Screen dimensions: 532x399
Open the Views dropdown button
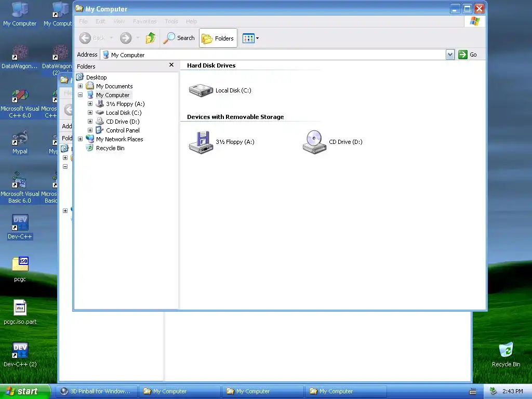point(251,38)
